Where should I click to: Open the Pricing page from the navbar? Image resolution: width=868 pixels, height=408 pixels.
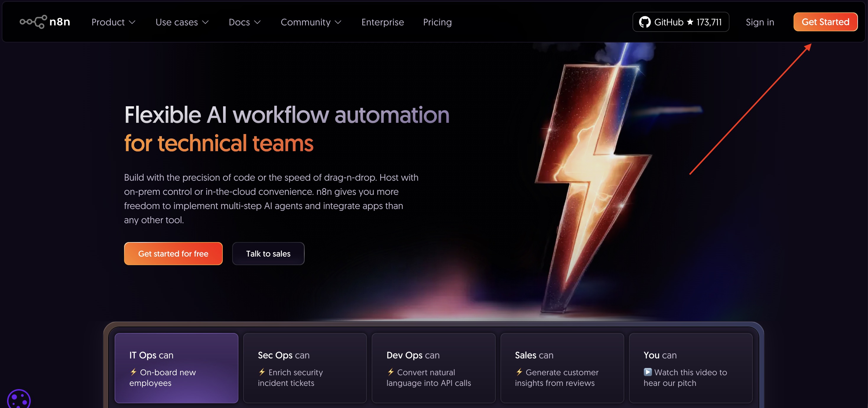[437, 22]
